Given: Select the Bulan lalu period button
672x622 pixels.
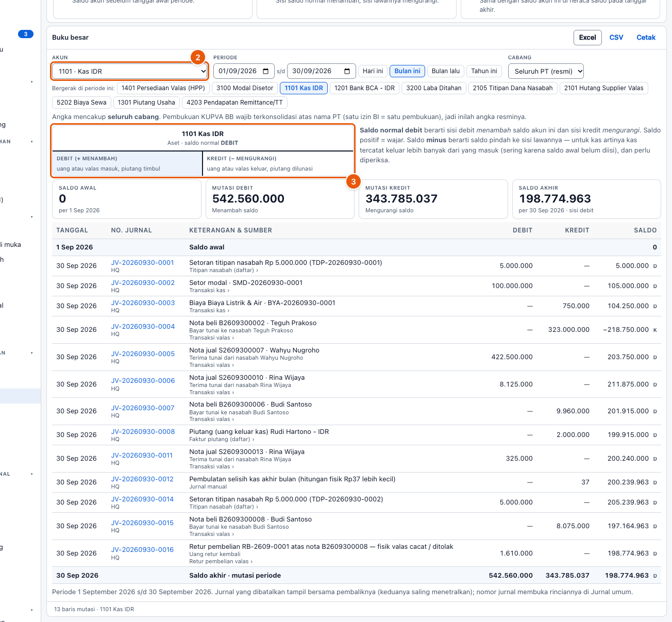Looking at the screenshot, I should coord(446,71).
